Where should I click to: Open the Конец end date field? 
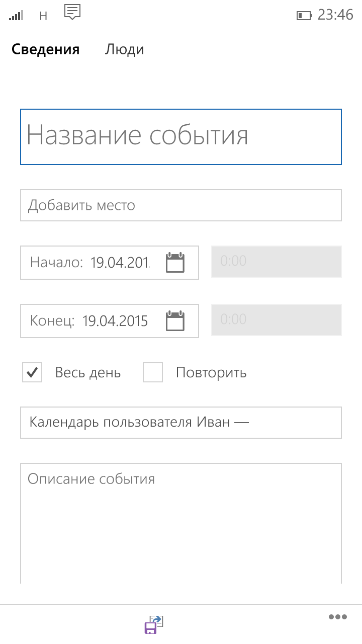110,321
